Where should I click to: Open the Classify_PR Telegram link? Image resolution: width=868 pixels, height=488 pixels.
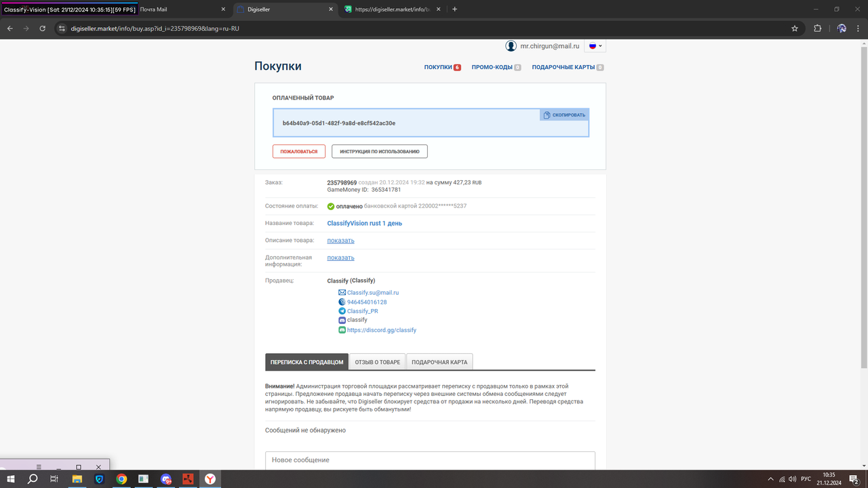pos(363,311)
